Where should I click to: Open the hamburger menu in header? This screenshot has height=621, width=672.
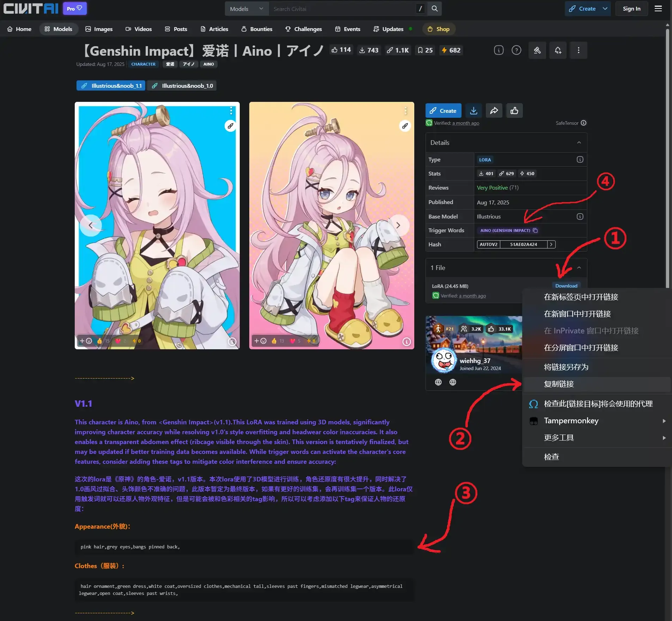pos(658,9)
